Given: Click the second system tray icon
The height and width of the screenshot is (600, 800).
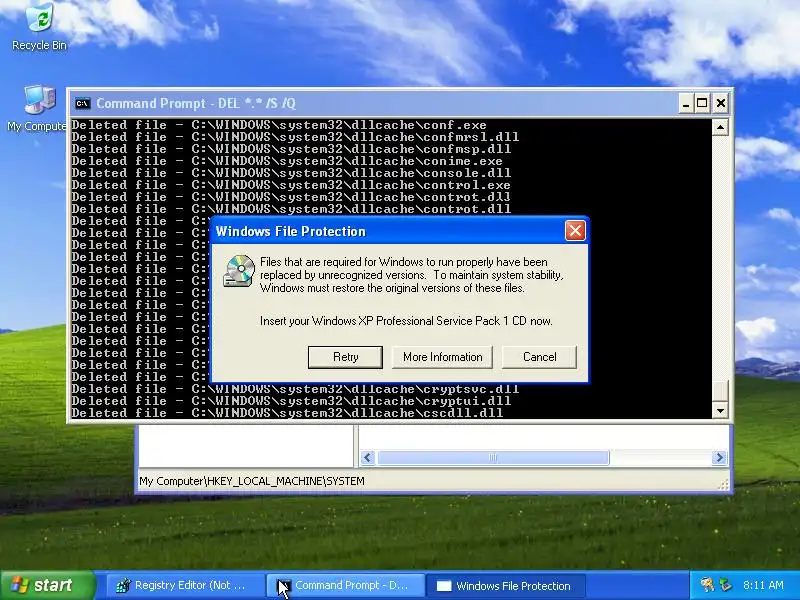Looking at the screenshot, I should pyautogui.click(x=726, y=585).
